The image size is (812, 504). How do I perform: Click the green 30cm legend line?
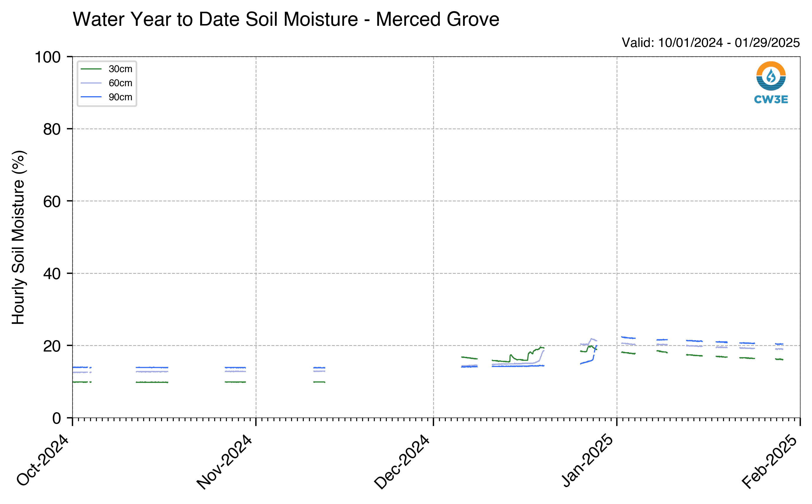91,69
